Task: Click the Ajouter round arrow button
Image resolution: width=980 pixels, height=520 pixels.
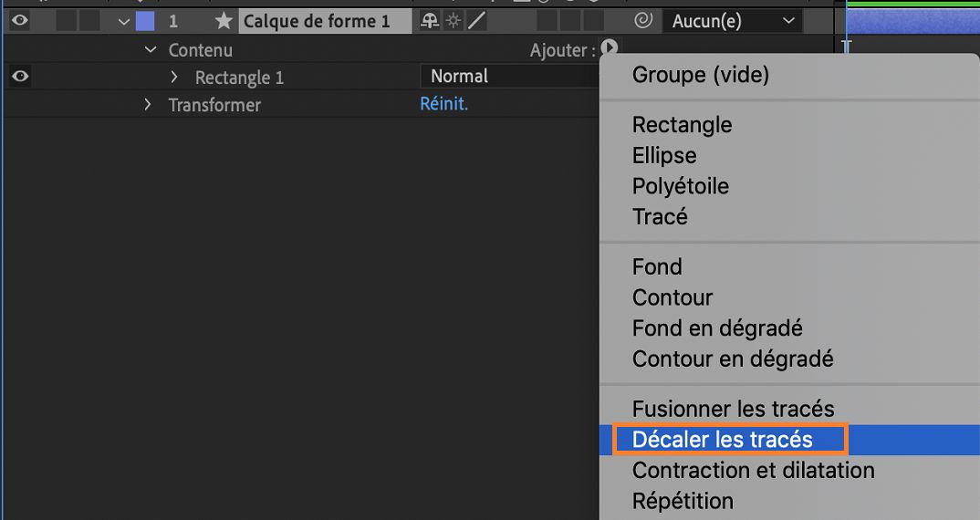Action: click(x=610, y=49)
